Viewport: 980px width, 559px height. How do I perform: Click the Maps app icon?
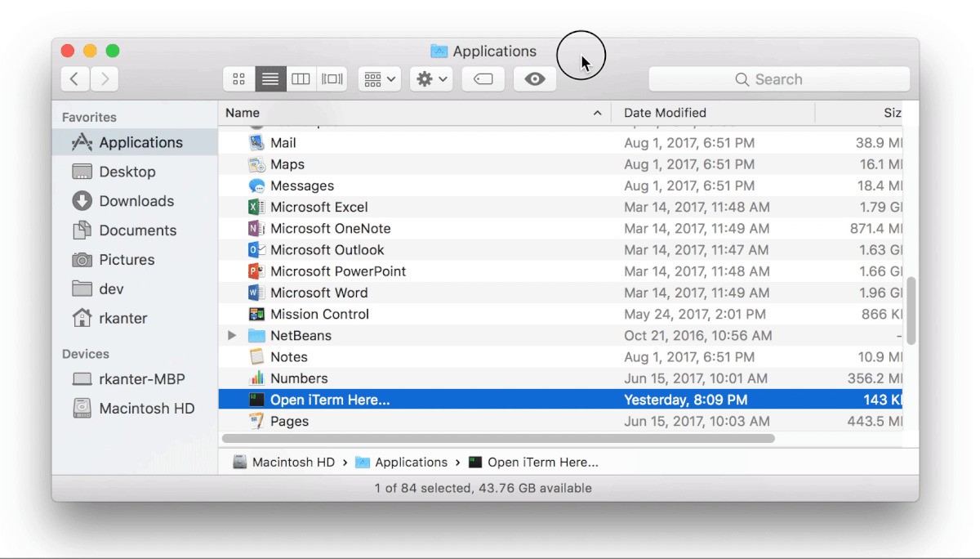click(x=257, y=164)
